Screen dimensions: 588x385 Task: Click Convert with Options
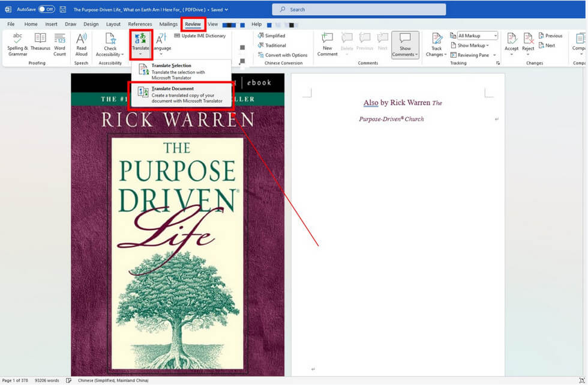pyautogui.click(x=283, y=55)
